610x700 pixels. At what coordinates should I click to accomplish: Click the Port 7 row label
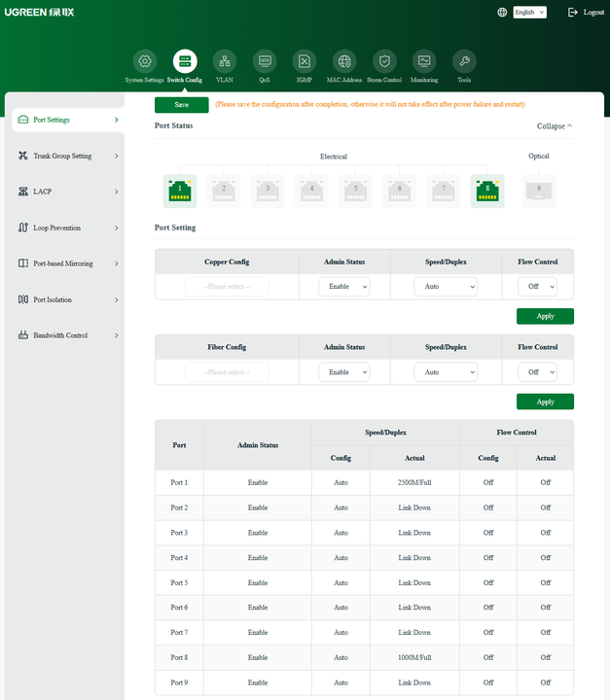179,633
